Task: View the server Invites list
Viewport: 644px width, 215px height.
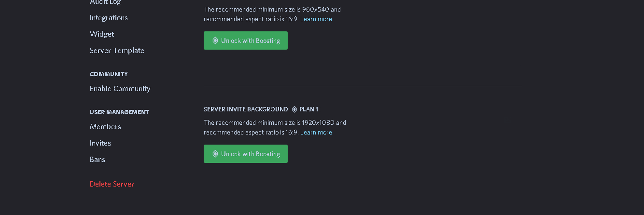Action: pos(100,143)
